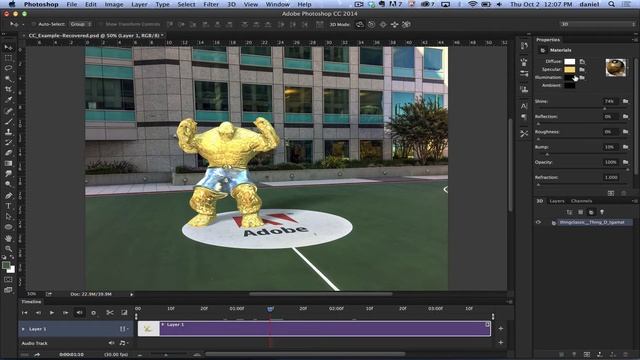Play the timeline
Screen dimensions: 640x360
tap(51, 313)
